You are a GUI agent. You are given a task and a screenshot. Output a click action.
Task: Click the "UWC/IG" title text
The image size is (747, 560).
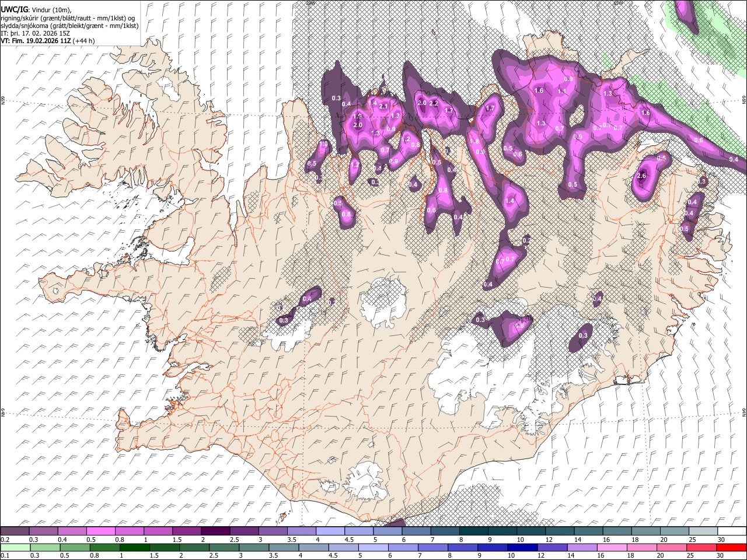tap(13, 10)
